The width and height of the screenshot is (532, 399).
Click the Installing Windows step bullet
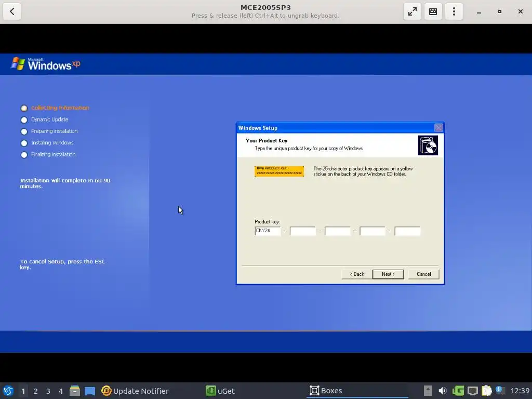(x=24, y=143)
